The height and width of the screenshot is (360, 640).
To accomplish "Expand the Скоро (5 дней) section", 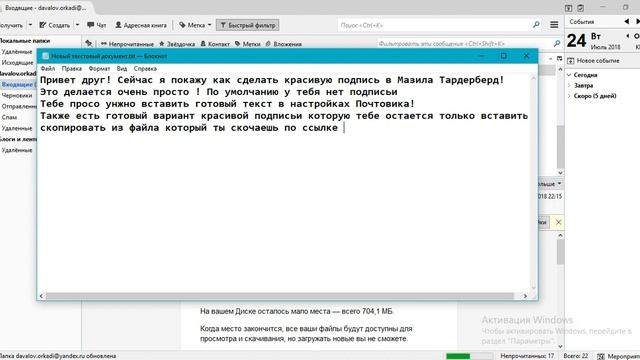I will 569,96.
